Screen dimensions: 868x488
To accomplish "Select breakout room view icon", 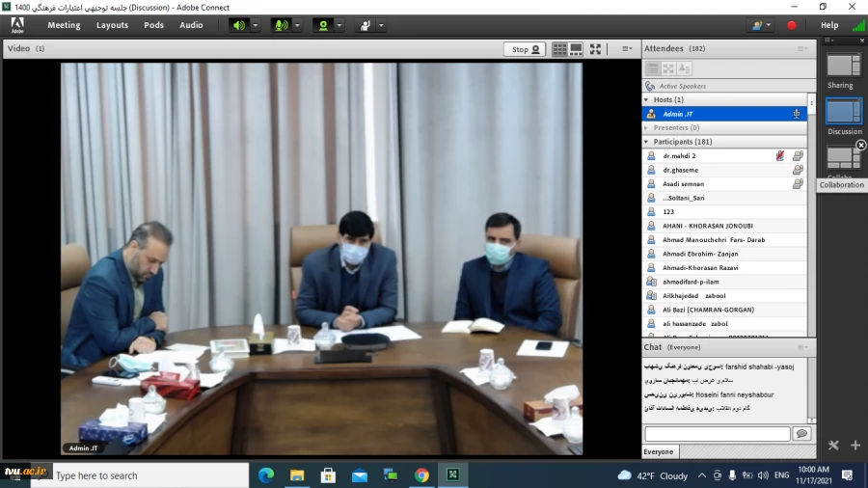I will pyautogui.click(x=668, y=68).
